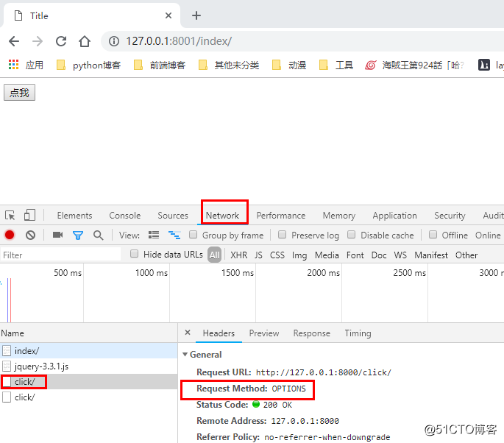This screenshot has width=504, height=443.
Task: Enable Disable cache checkbox
Action: click(x=351, y=234)
